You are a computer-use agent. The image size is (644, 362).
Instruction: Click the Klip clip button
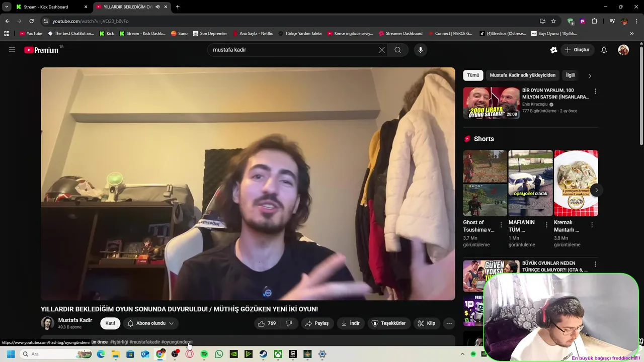[427, 323]
